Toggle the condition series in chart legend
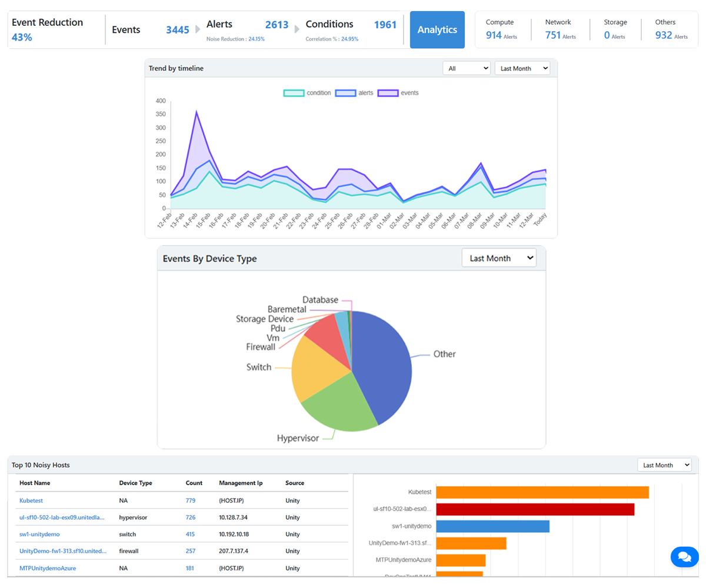Screen dimensions: 706x588 point(303,93)
